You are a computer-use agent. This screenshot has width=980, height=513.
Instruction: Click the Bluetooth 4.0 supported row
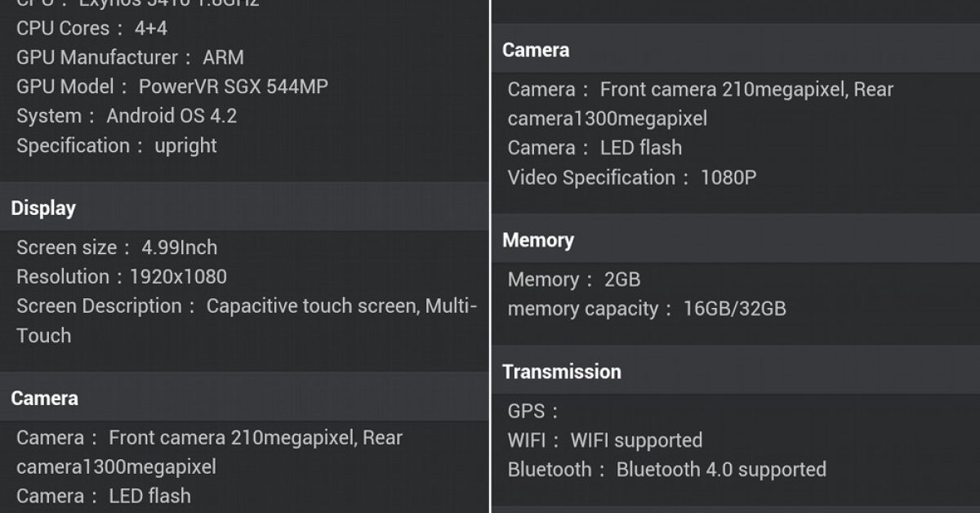coord(666,471)
